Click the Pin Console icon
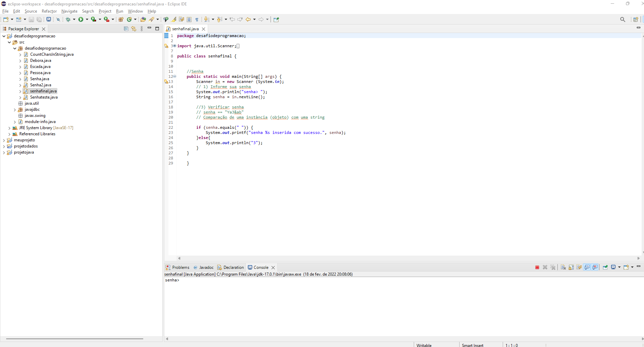 (x=605, y=267)
